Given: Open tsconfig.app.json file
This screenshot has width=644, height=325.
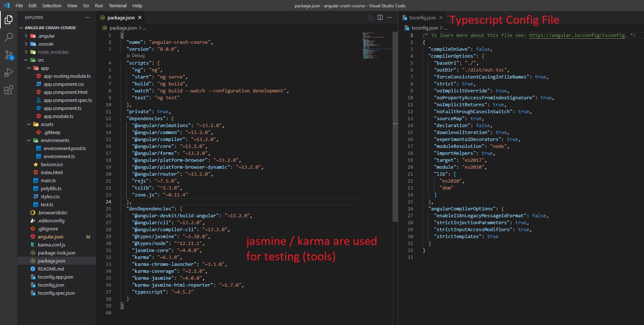Looking at the screenshot, I should [x=57, y=277].
